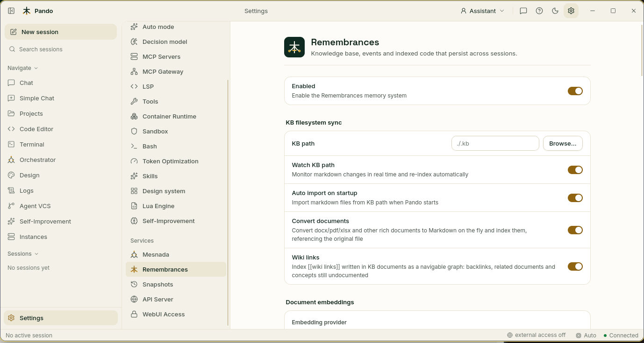Open Simple Chat in the navigation
The width and height of the screenshot is (644, 343).
pos(61,98)
